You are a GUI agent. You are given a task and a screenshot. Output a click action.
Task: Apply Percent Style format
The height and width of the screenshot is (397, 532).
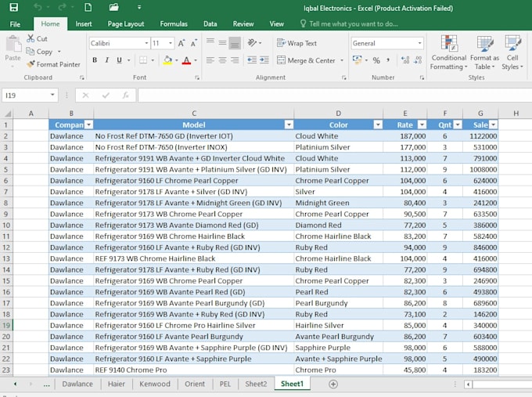click(x=376, y=60)
